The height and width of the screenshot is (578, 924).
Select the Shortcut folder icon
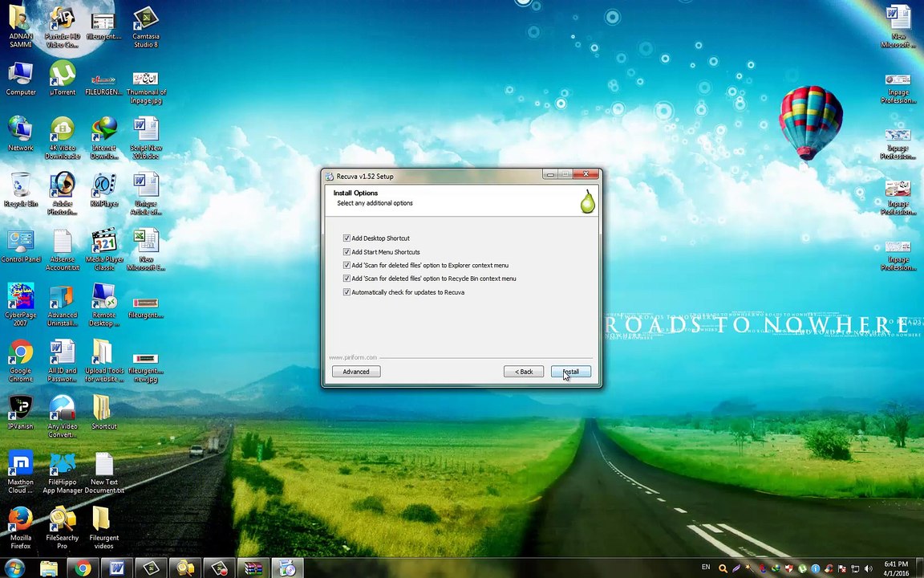tap(103, 412)
